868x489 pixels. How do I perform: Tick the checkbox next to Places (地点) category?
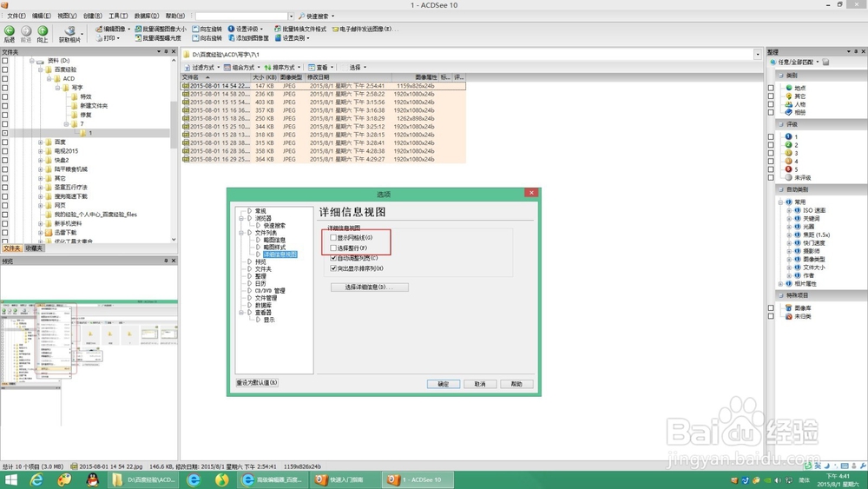(771, 88)
